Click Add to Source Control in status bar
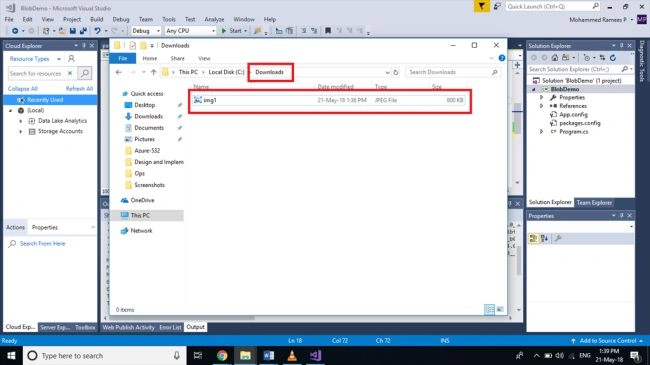The width and height of the screenshot is (650, 365). click(607, 341)
